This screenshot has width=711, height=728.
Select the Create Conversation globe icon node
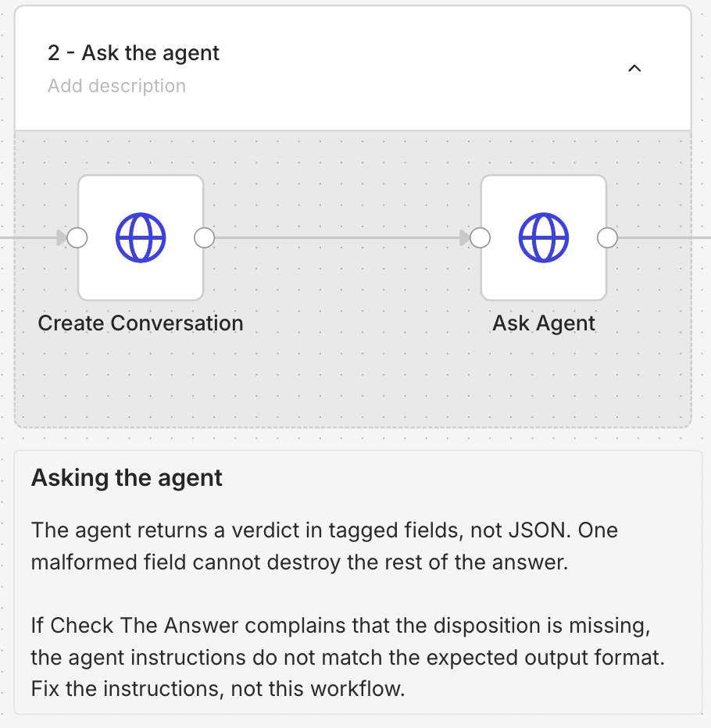point(141,237)
